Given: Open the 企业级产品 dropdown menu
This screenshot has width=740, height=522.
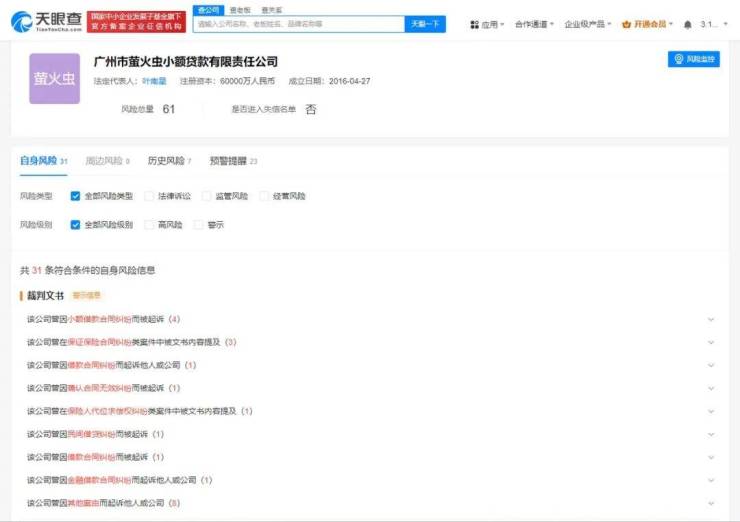Looking at the screenshot, I should click(588, 24).
